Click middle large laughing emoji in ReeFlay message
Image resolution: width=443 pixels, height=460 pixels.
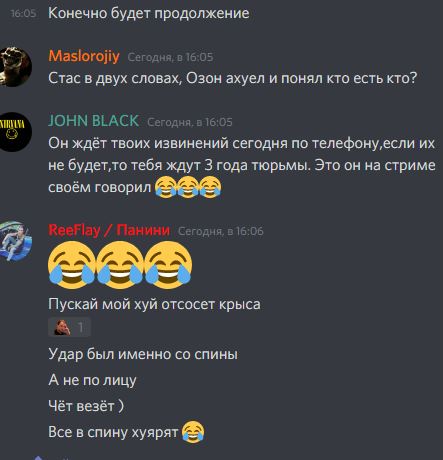tap(120, 265)
